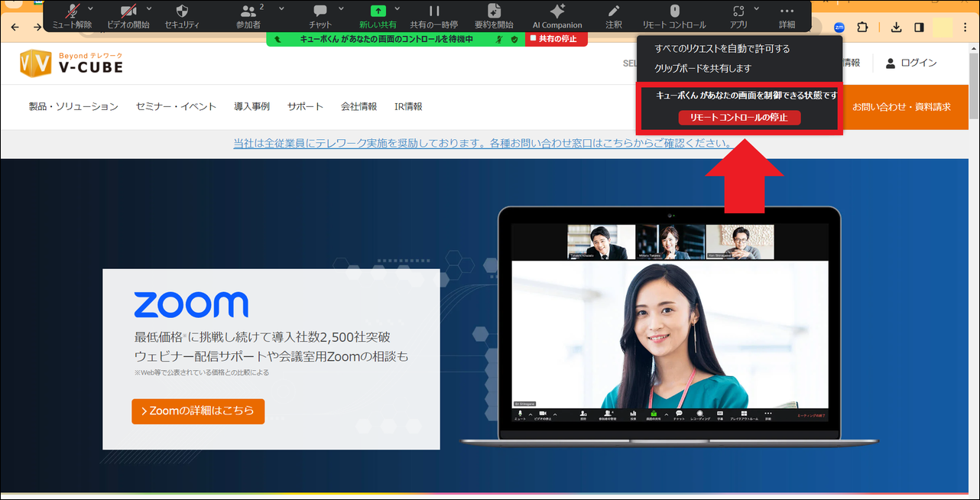Open セミナー・イベント navigation menu
This screenshot has width=980, height=500.
[176, 106]
